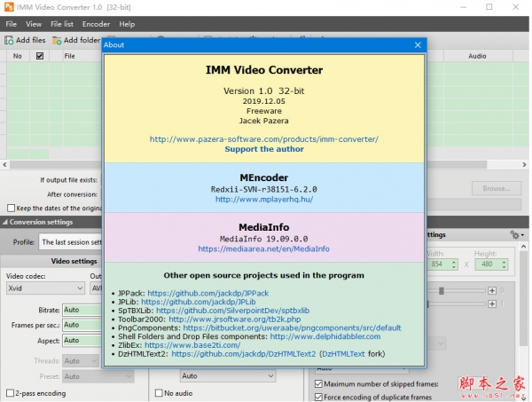
Task: Open the DzHTMLText2 GitHub link
Action: click(244, 354)
